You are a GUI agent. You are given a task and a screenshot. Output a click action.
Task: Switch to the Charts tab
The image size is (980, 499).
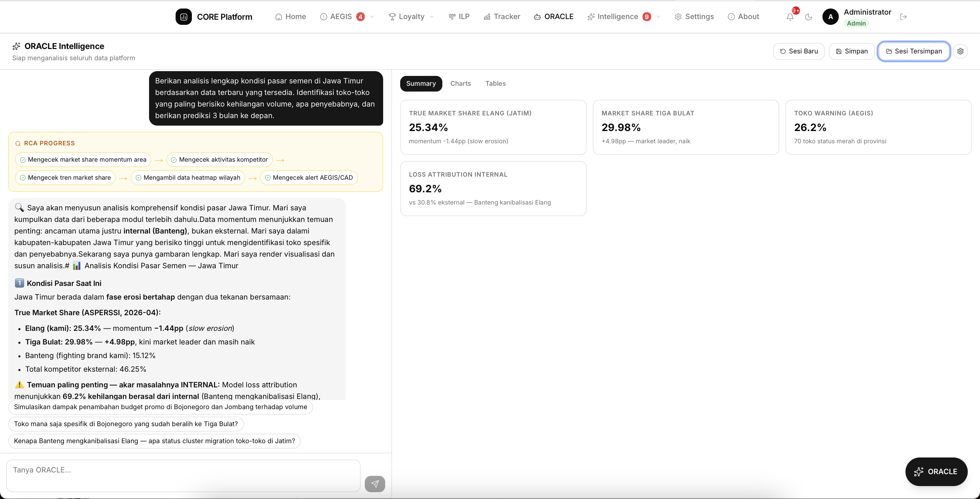tap(460, 84)
